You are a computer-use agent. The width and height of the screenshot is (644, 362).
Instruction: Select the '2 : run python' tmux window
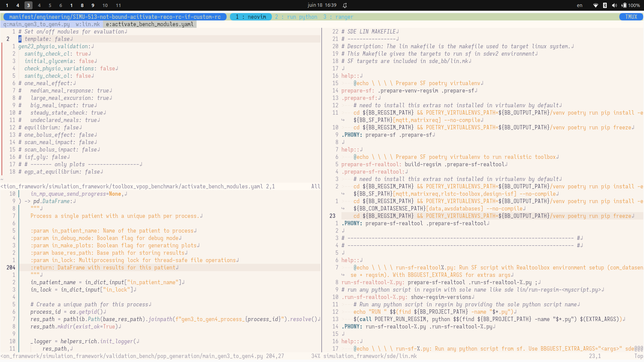(296, 17)
